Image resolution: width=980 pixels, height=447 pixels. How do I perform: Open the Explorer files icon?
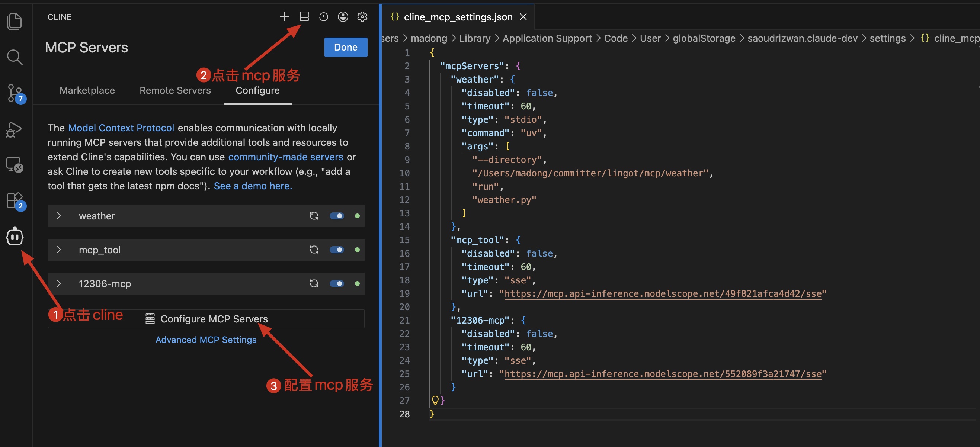click(x=15, y=21)
